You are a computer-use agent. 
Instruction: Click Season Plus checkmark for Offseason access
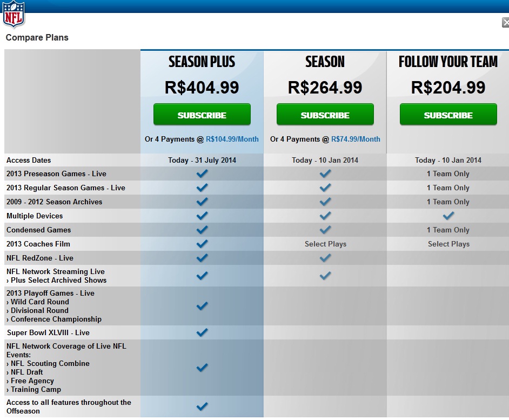coord(202,406)
